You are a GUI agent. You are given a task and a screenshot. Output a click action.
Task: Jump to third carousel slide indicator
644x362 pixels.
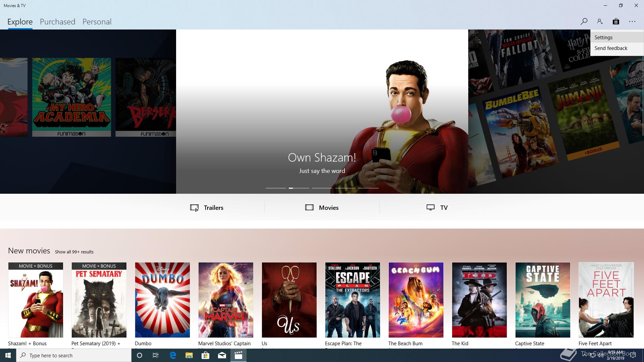pos(322,188)
